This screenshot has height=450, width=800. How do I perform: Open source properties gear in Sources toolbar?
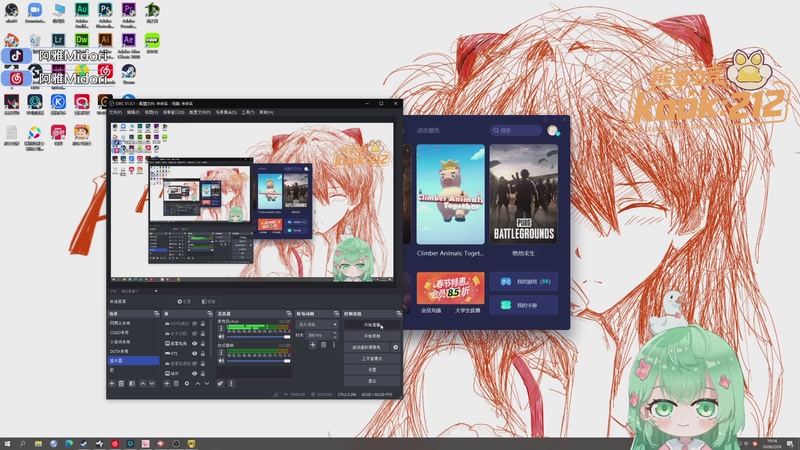tap(187, 383)
